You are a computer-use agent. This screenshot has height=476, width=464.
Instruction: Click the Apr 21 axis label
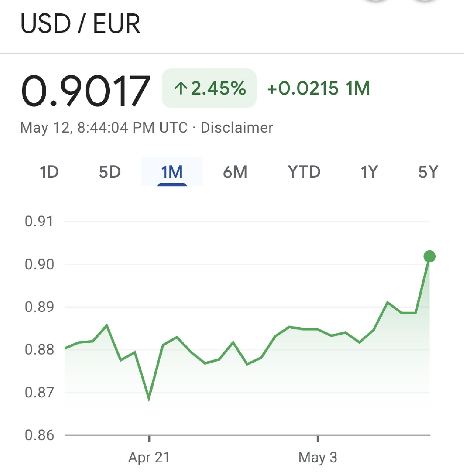pyautogui.click(x=149, y=457)
